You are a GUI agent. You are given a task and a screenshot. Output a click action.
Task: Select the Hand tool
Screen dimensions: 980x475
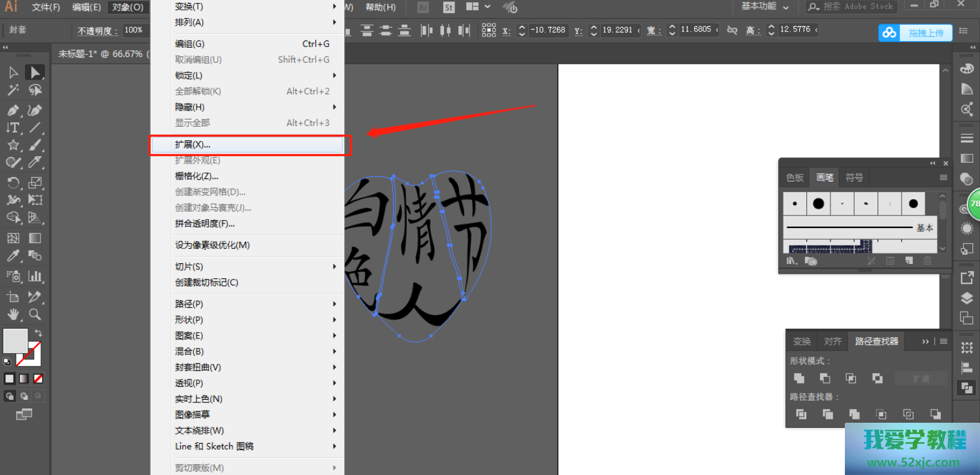coord(13,314)
